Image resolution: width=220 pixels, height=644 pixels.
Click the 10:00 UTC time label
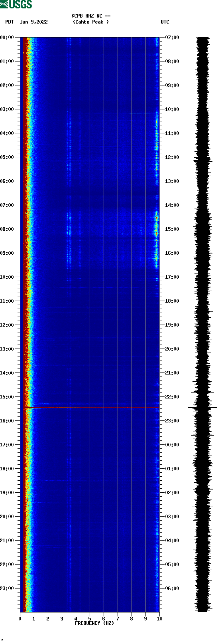pos(172,109)
